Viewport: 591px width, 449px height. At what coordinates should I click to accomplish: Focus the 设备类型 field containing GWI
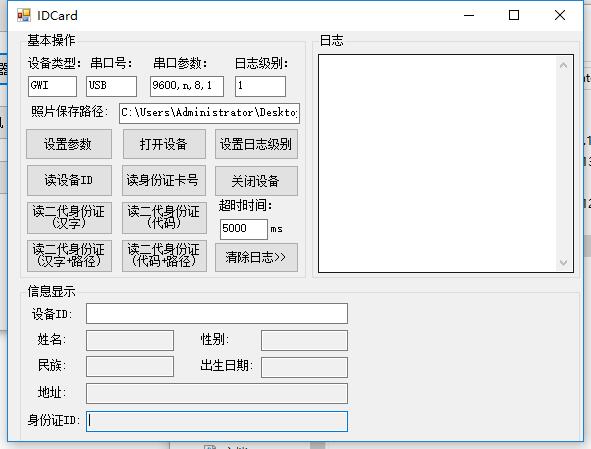pos(52,86)
